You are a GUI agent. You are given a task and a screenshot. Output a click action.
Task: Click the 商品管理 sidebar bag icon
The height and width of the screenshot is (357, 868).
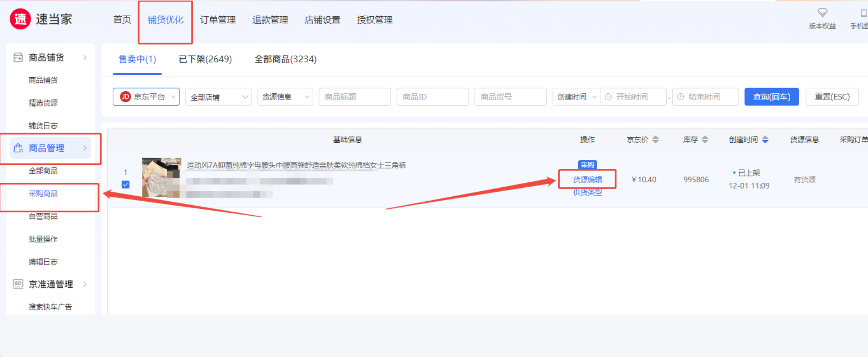click(x=18, y=148)
